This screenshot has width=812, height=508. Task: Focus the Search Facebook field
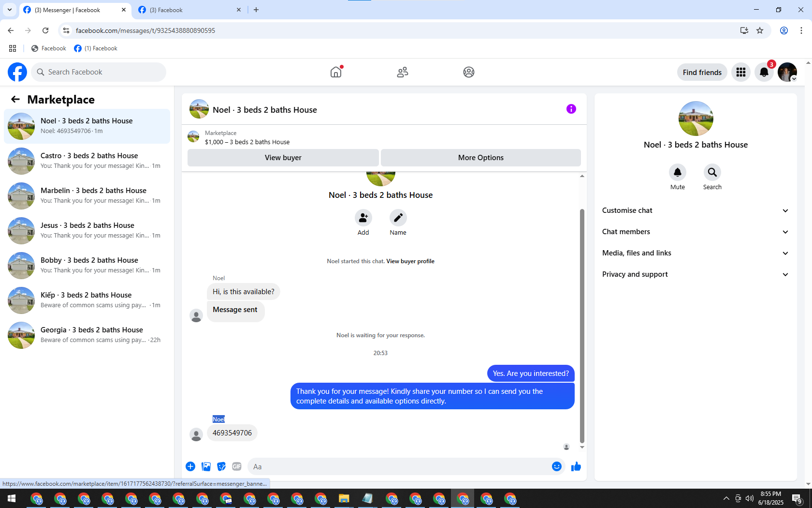[x=99, y=72]
